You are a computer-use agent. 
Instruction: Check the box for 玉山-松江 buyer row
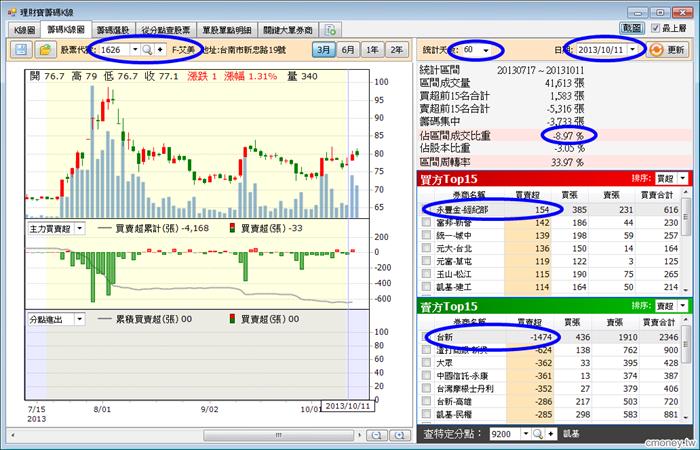[x=426, y=274]
